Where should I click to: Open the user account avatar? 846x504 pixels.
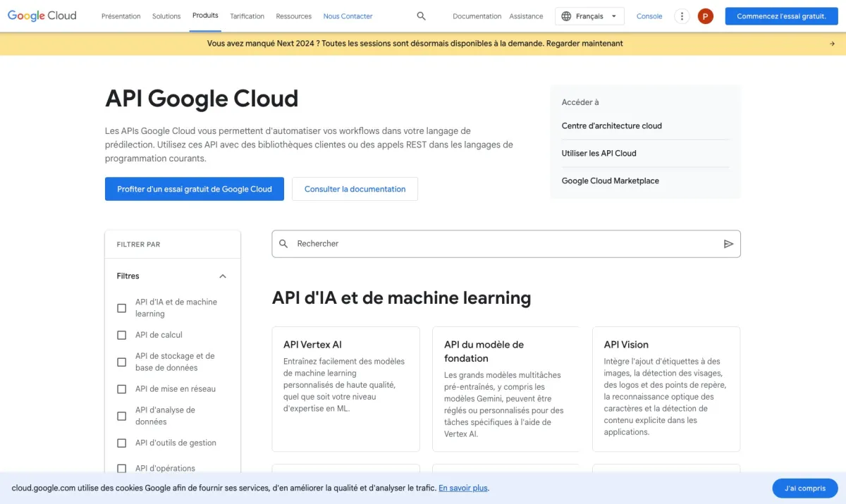705,16
